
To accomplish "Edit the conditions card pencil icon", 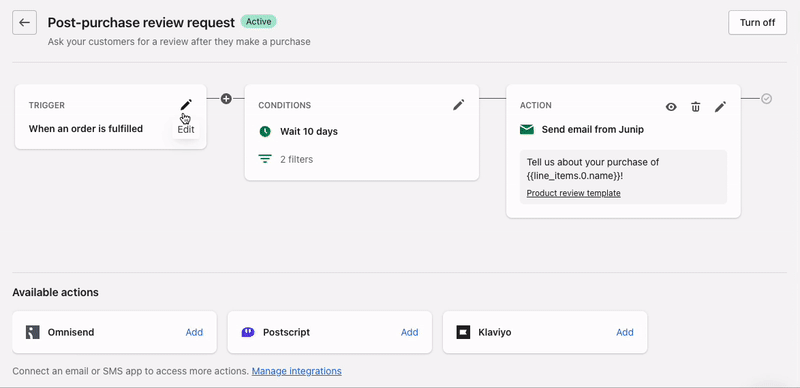I will tap(459, 105).
